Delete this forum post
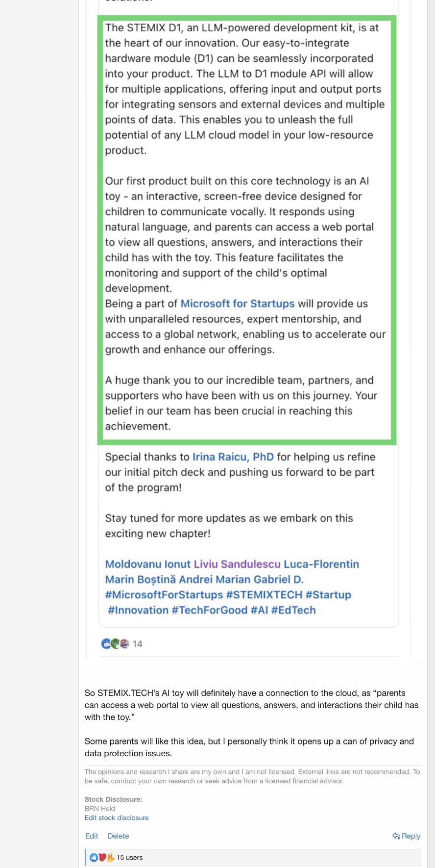Screen dimensions: 435x868 [x=119, y=836]
